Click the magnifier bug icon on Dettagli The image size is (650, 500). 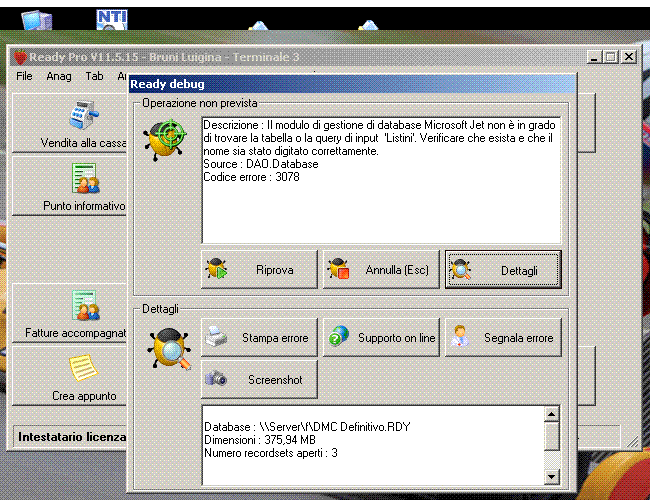(x=460, y=269)
